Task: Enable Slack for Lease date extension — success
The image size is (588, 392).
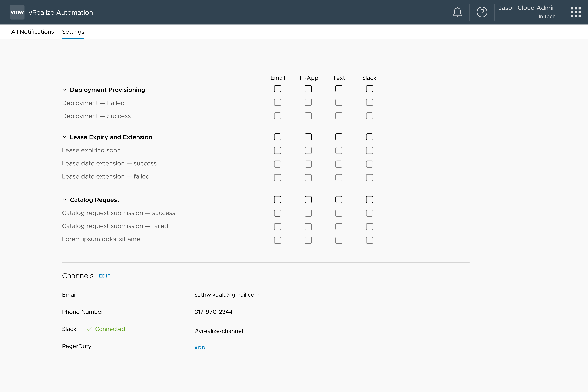Action: [x=370, y=164]
